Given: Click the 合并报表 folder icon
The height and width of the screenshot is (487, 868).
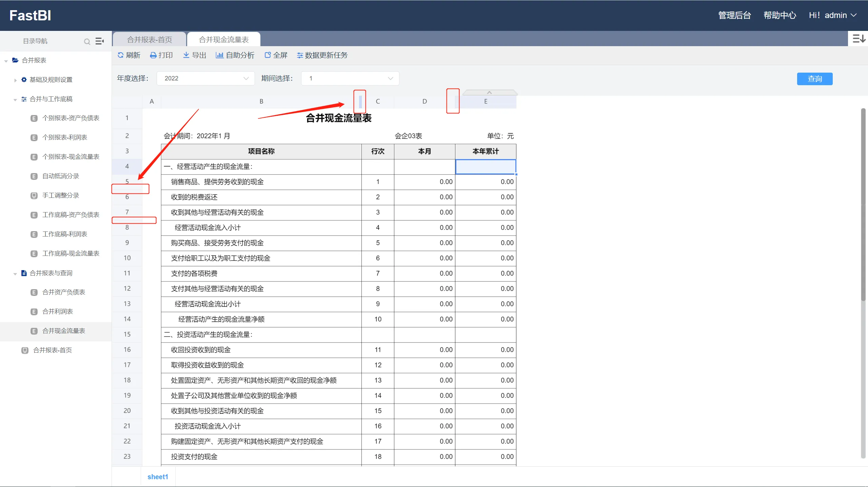Looking at the screenshot, I should click(15, 60).
